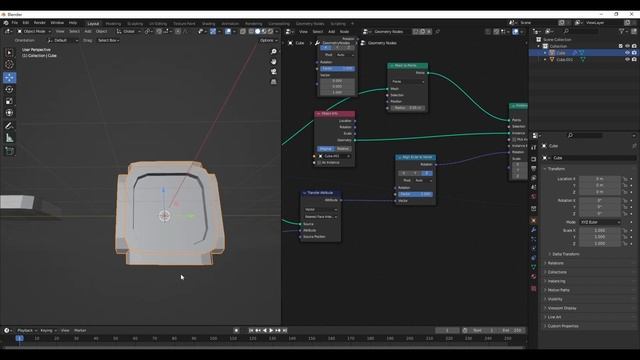The width and height of the screenshot is (640, 360).
Task: Open timeline Playback menu
Action: click(x=27, y=330)
